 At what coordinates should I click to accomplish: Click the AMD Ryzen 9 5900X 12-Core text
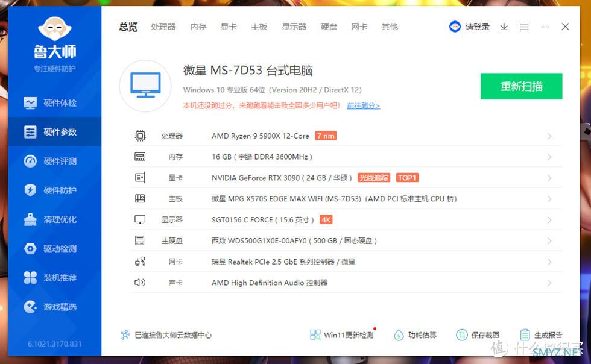[261, 136]
